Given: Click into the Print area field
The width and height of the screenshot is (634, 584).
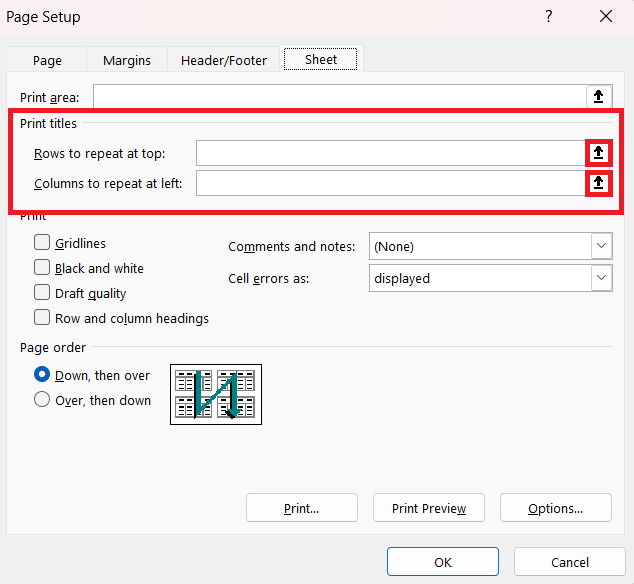Looking at the screenshot, I should (x=340, y=96).
